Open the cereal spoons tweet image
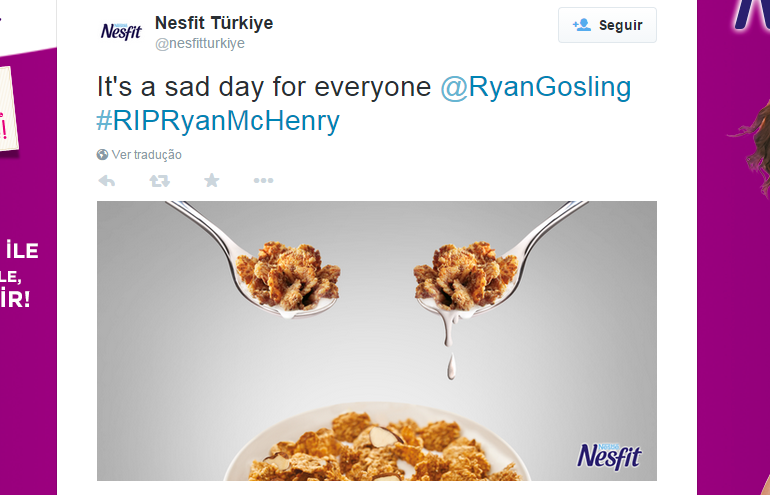The height and width of the screenshot is (495, 770). pos(377,341)
